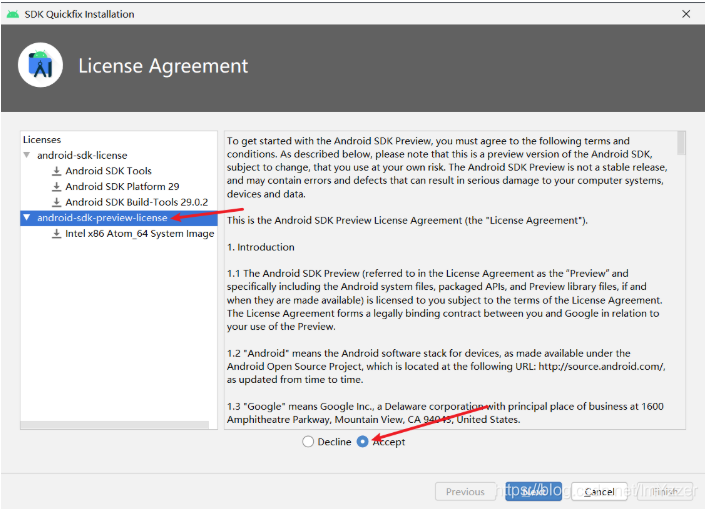Click download icon beside Android SDK Platform 29

coord(56,186)
